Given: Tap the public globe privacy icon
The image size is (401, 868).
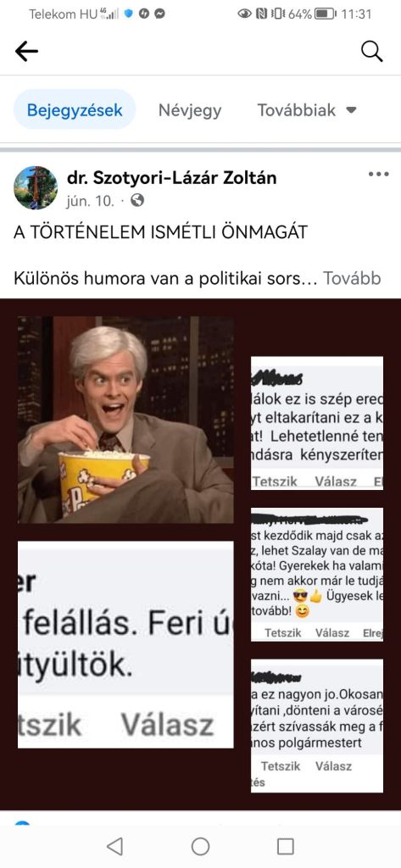Looking at the screenshot, I should coord(137,200).
